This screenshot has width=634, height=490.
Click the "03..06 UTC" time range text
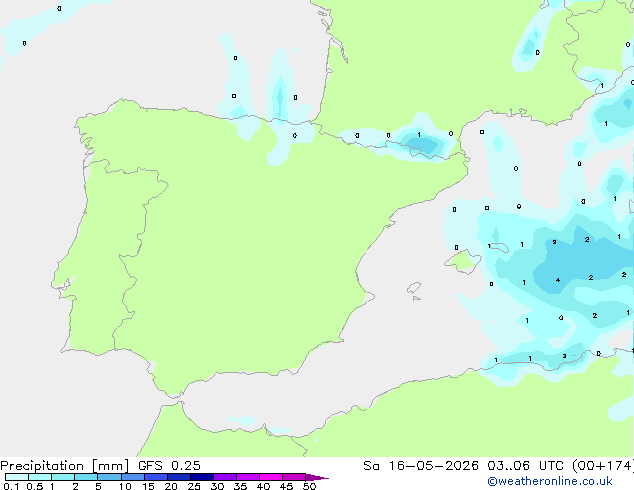tap(525, 466)
